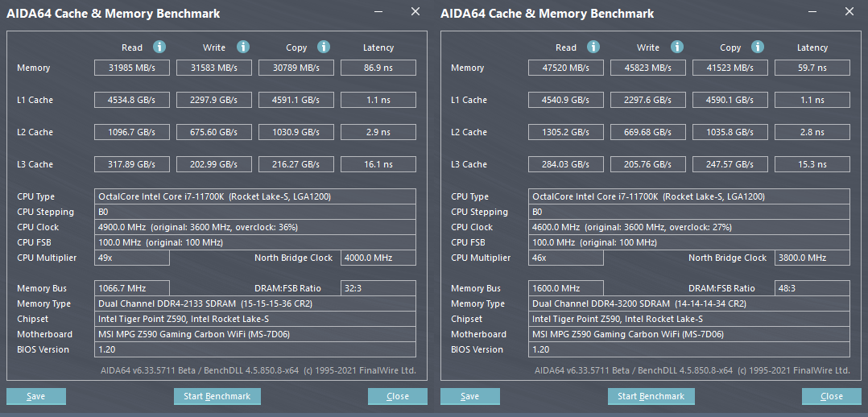
Task: Select L3 latency 15.3 ns
Action: pyautogui.click(x=812, y=164)
